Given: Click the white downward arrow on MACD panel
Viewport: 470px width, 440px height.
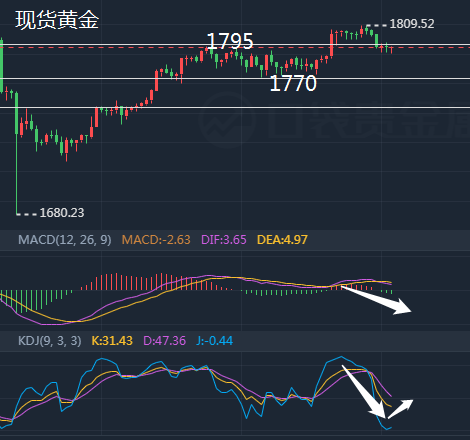Looking at the screenshot, I should pyautogui.click(x=377, y=300).
